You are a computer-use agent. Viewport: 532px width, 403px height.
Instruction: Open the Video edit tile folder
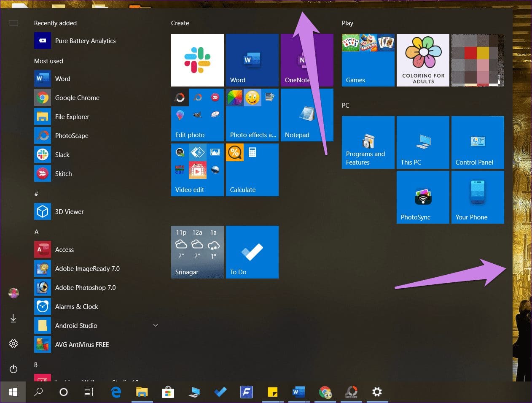coord(197,170)
